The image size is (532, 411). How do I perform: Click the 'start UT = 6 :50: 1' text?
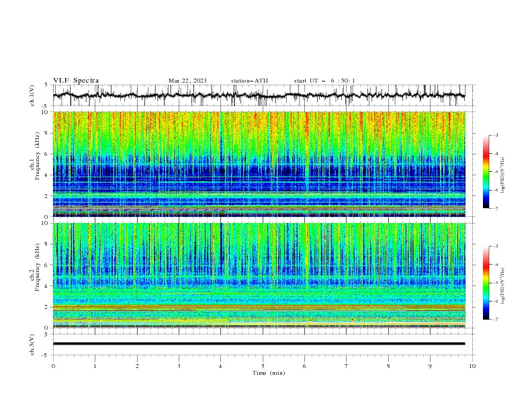[x=324, y=81]
